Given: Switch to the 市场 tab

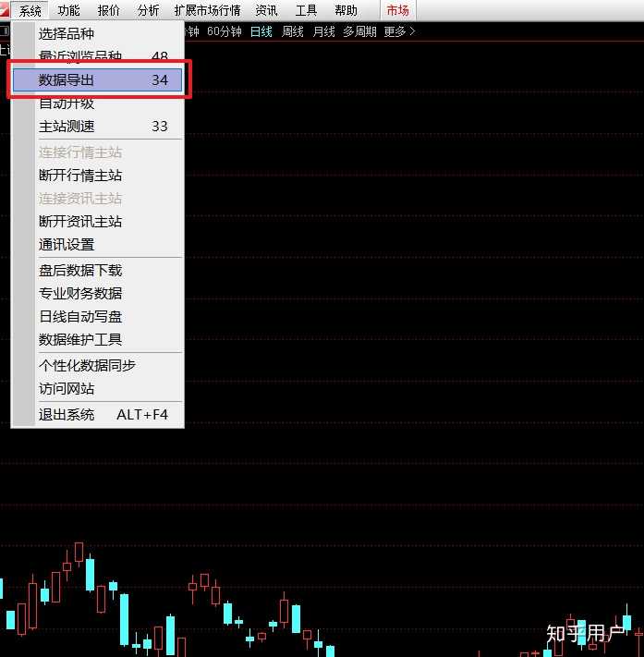Looking at the screenshot, I should [x=397, y=10].
